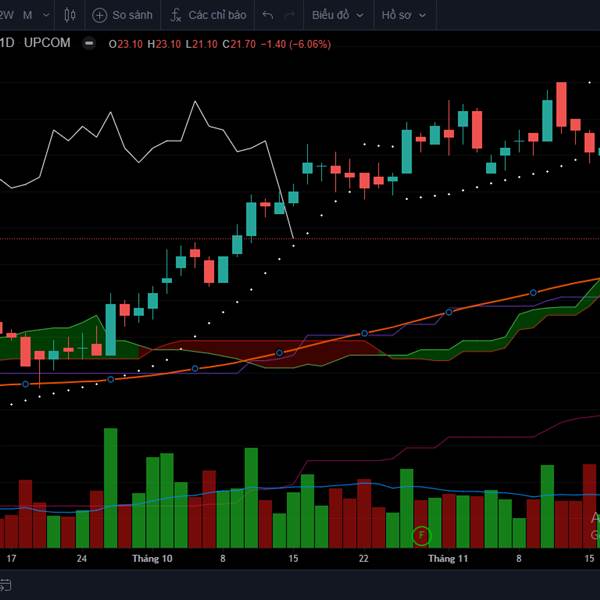This screenshot has width=600, height=600.
Task: Click the plus icon next to So sánh
Action: pyautogui.click(x=99, y=15)
